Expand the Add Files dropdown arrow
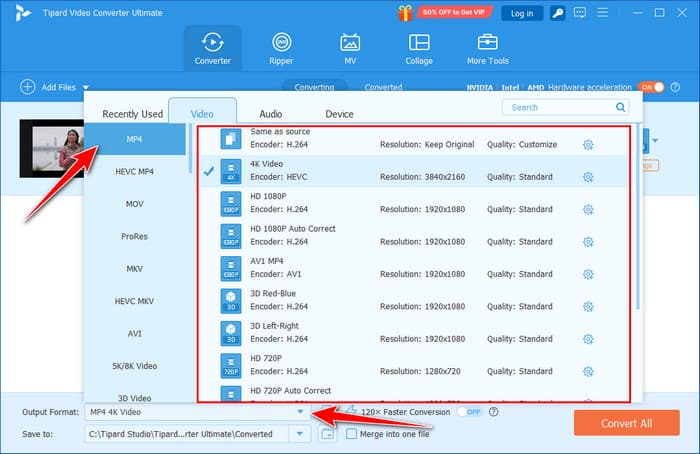This screenshot has height=454, width=700. (86, 87)
